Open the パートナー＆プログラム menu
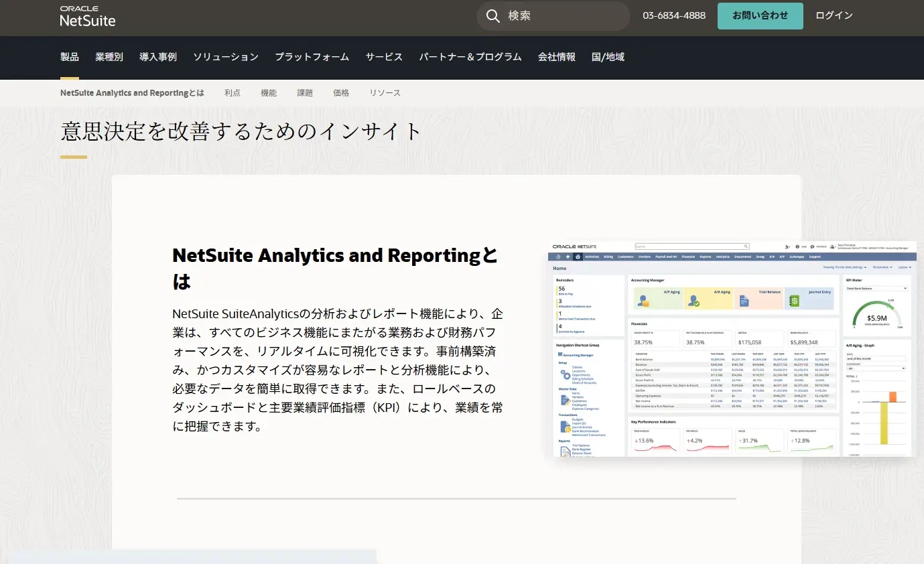Viewport: 924px width, 564px height. pyautogui.click(x=470, y=57)
